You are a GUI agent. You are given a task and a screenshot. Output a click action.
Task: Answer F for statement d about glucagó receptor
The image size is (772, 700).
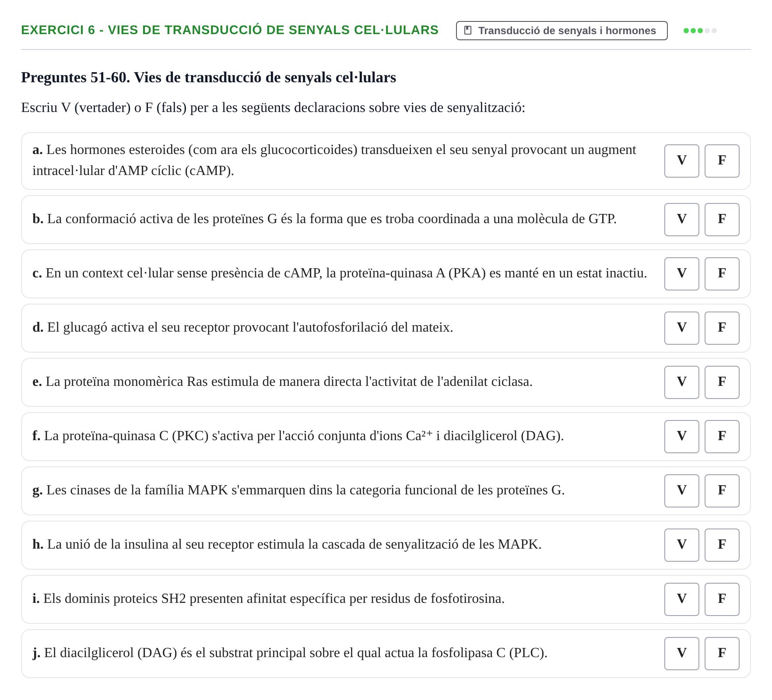(x=722, y=328)
